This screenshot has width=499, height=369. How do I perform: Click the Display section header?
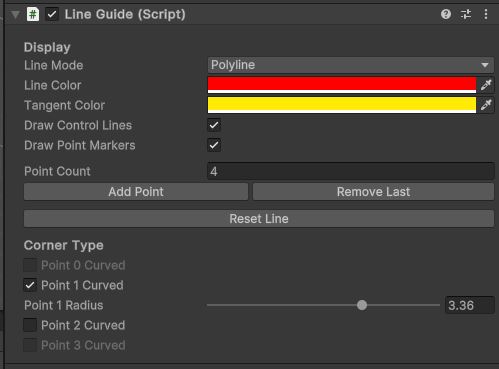pos(47,47)
